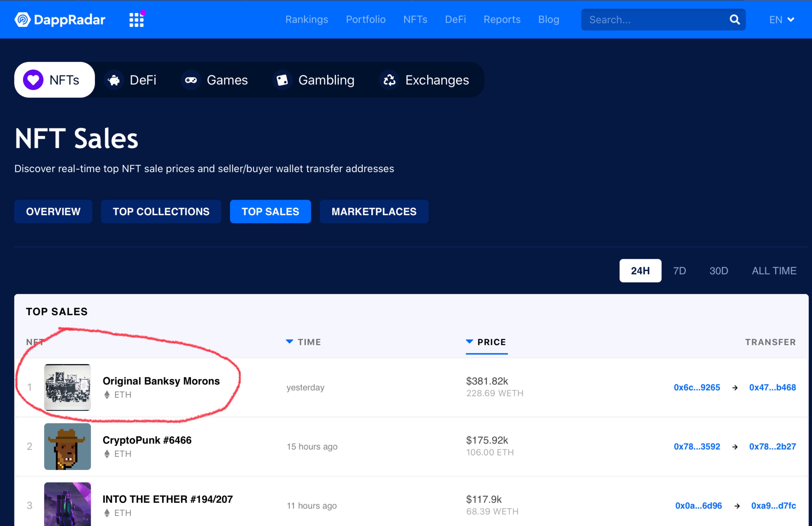Open DeFi in the top navigation
This screenshot has height=526, width=812.
click(455, 19)
